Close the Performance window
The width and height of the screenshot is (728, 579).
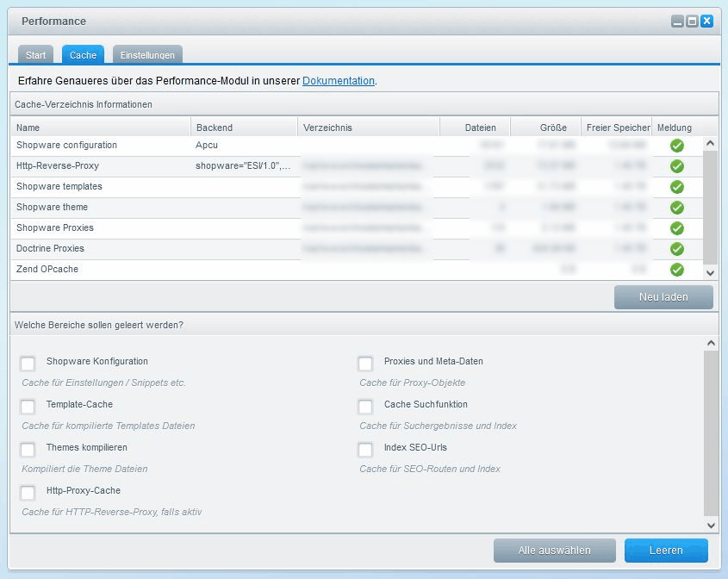coord(706,22)
